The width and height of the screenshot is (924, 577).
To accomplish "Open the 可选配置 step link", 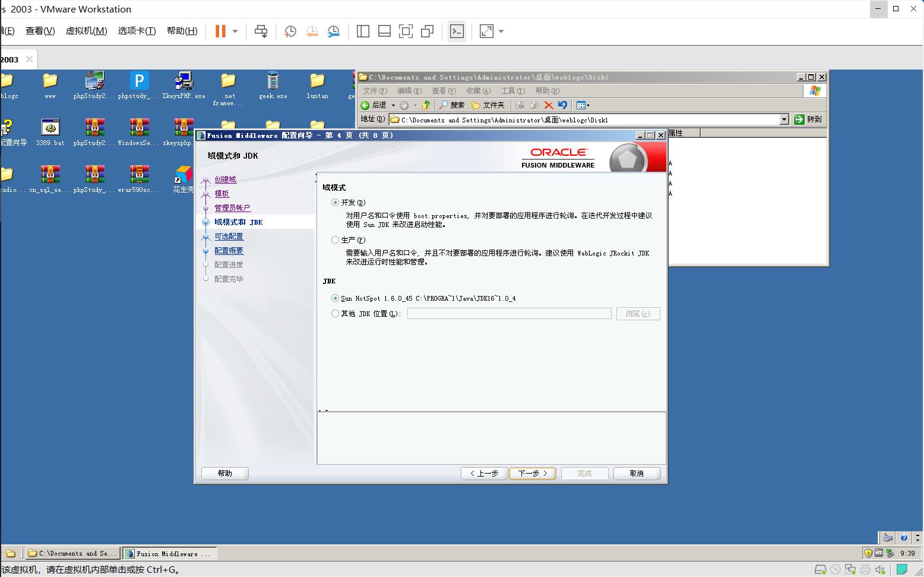I will tap(229, 237).
